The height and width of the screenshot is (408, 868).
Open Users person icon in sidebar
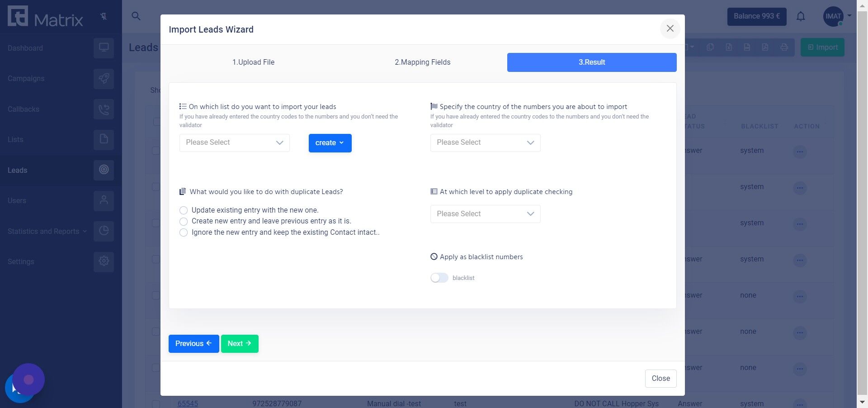(x=104, y=200)
